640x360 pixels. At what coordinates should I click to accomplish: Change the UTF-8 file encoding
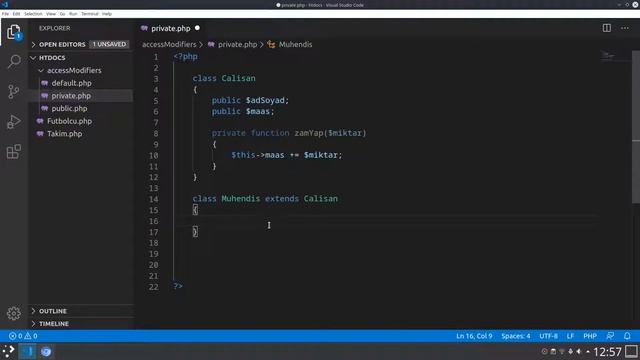tap(548, 336)
